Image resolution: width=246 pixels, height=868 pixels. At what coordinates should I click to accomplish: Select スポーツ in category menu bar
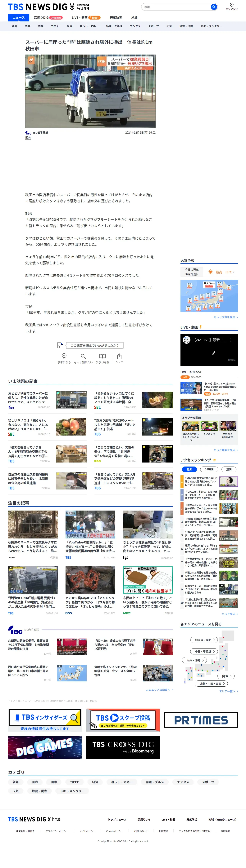(x=153, y=26)
